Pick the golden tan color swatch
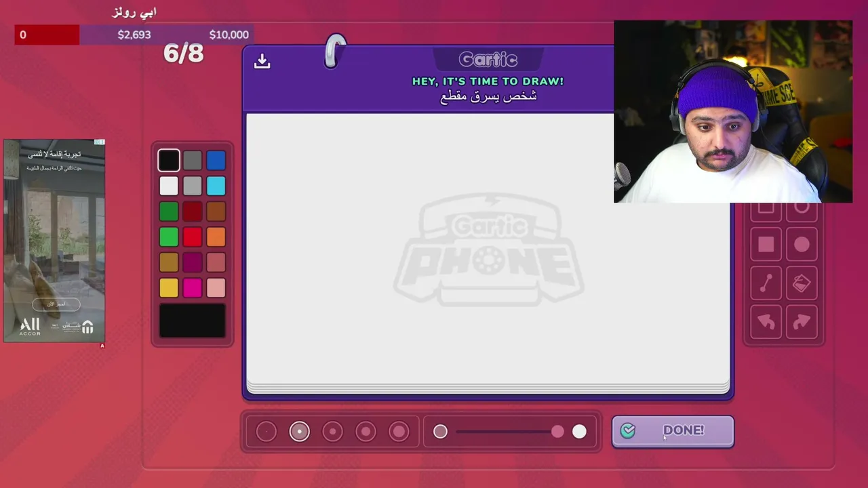 [169, 263]
